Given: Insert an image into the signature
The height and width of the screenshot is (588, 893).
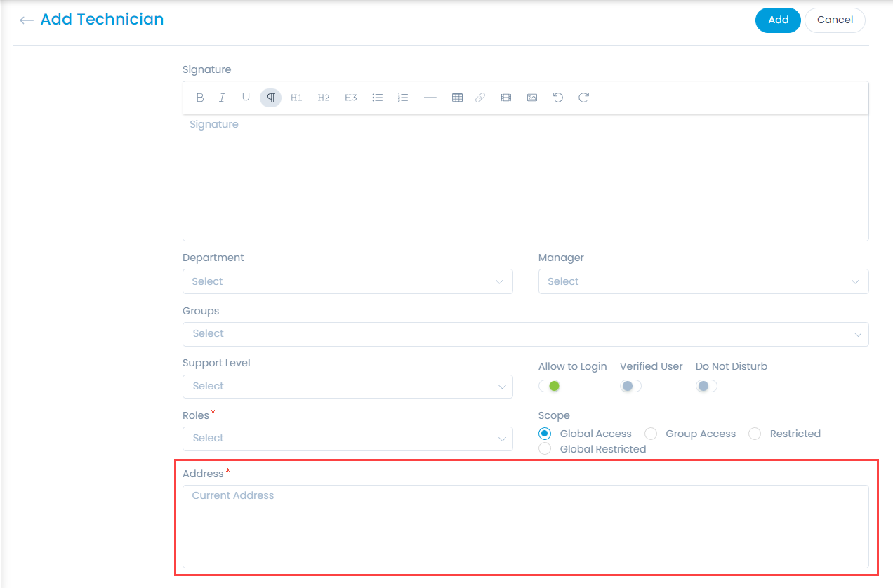Looking at the screenshot, I should tap(531, 98).
